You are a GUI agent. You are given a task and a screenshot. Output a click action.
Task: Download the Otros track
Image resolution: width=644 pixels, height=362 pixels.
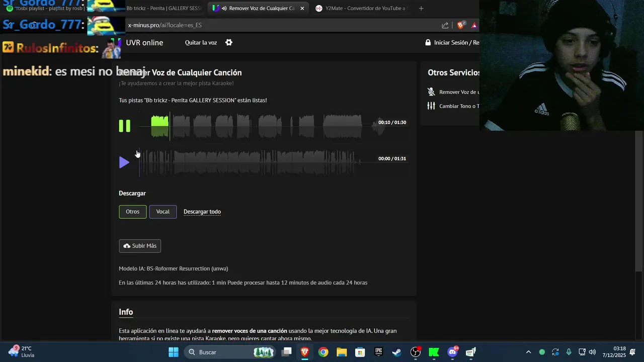click(x=133, y=212)
